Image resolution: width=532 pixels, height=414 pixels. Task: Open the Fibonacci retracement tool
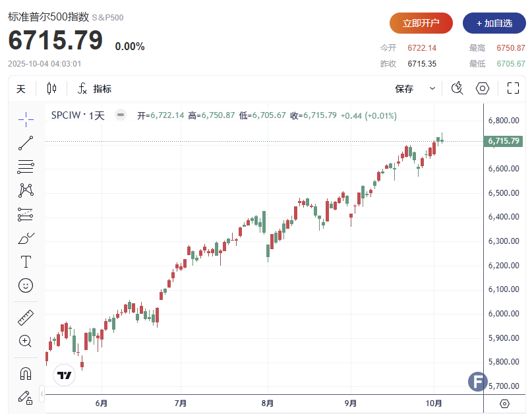tap(26, 167)
